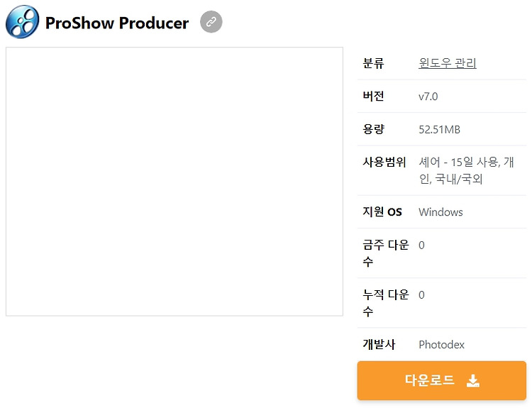Click the 다운로드 button text
Viewport: 532px width, 408px height.
tap(430, 380)
